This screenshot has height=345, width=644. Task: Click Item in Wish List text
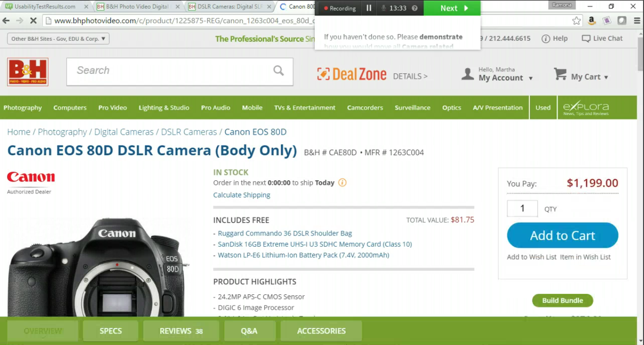click(x=585, y=257)
